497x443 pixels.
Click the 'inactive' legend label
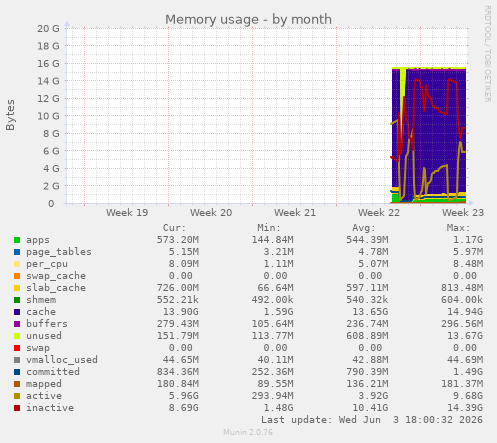(50, 408)
